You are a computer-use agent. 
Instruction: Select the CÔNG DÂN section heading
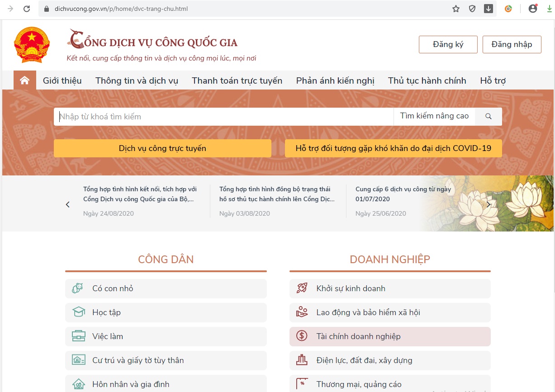pyautogui.click(x=166, y=260)
